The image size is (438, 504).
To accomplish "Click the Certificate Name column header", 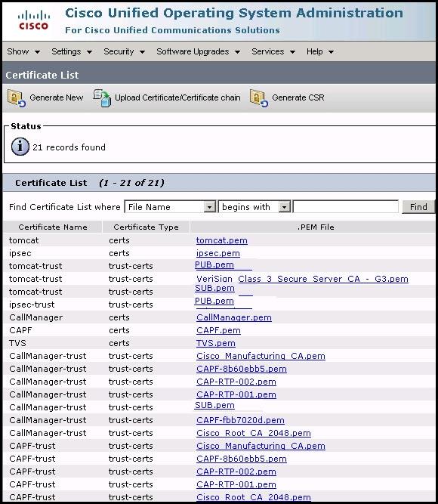I will 53,227.
